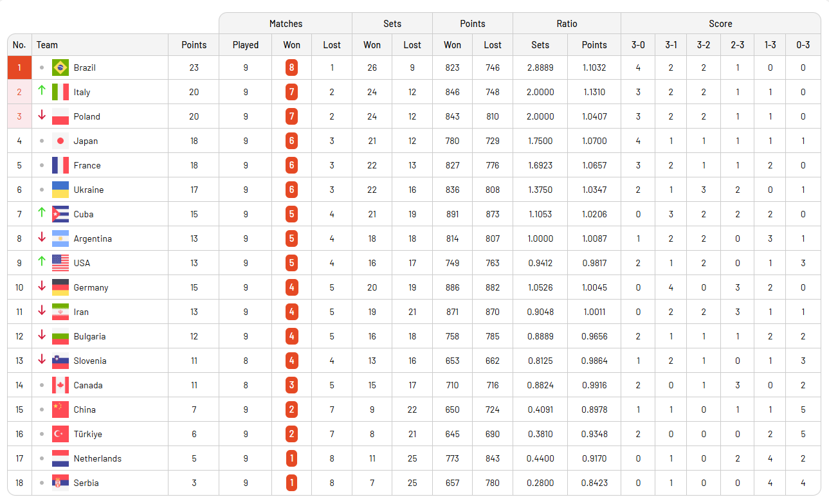Open the Netherlands team link

point(97,458)
